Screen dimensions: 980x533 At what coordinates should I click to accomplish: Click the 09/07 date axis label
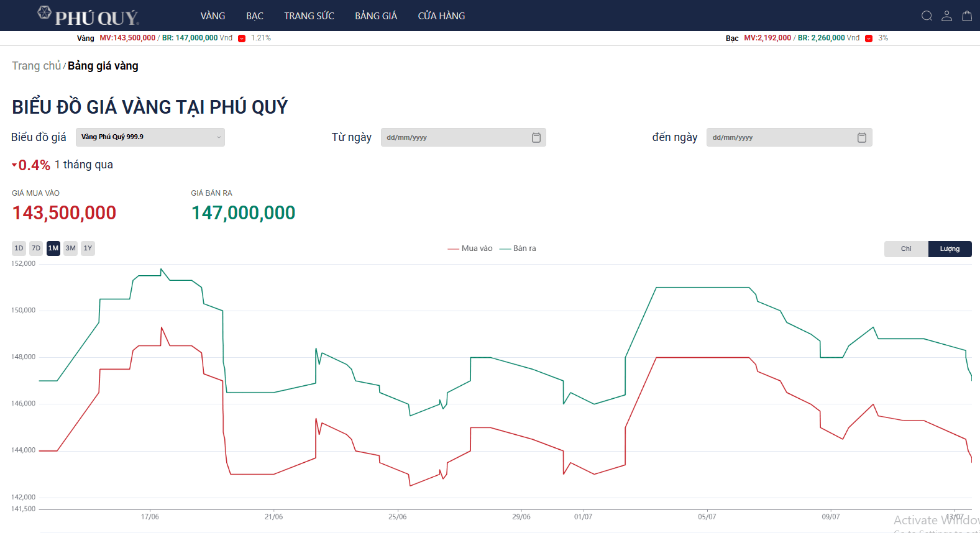tap(831, 517)
